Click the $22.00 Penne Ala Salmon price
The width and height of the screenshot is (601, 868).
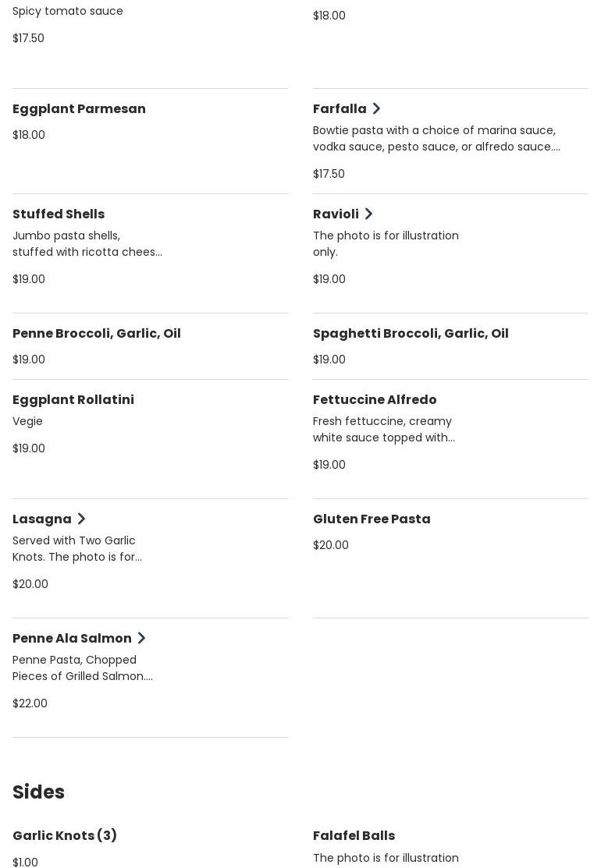[30, 703]
